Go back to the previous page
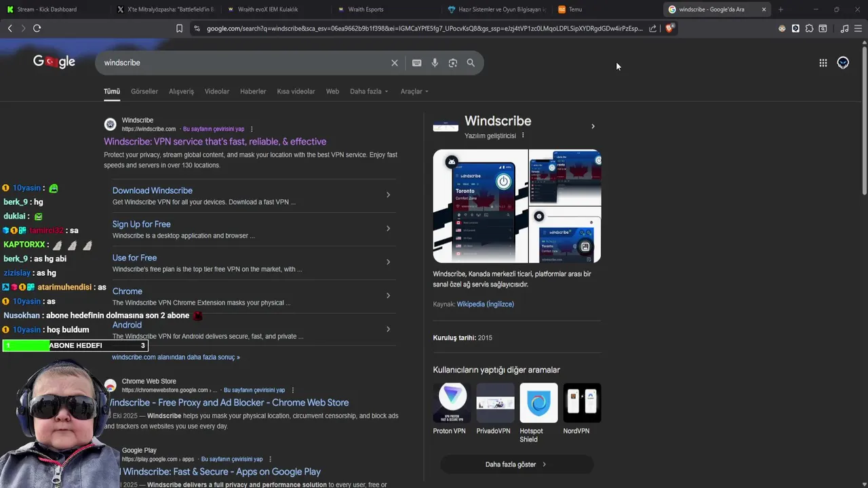The width and height of the screenshot is (868, 488). point(9,28)
